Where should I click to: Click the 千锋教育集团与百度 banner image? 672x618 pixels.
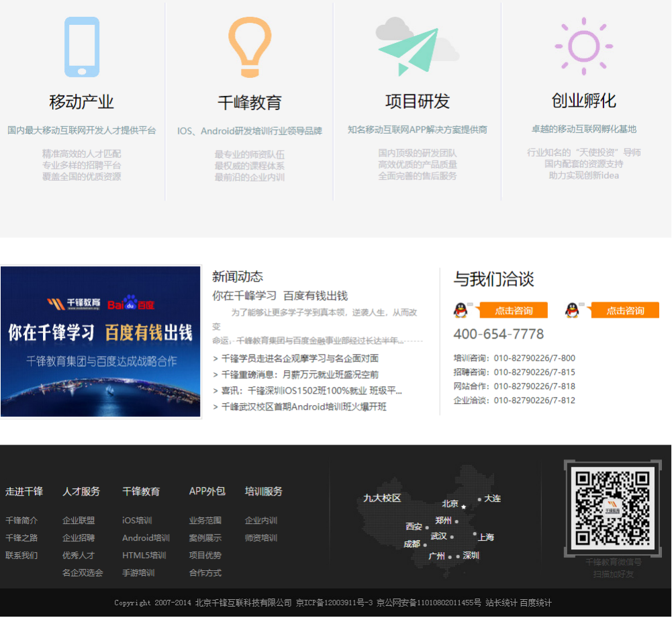(x=101, y=341)
